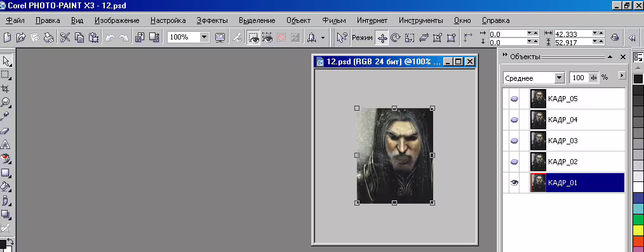Toggle full-screen preview monitor icon
The width and height of the screenshot is (644, 252).
220,38
